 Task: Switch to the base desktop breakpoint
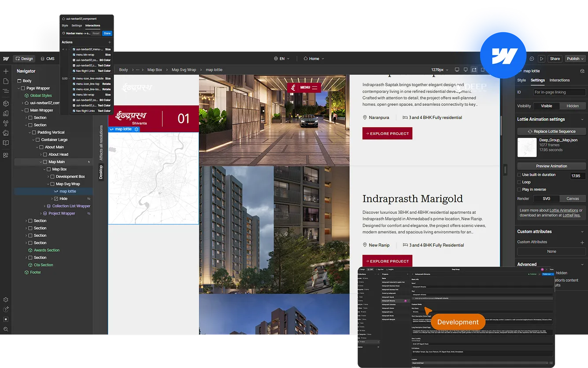click(x=466, y=70)
